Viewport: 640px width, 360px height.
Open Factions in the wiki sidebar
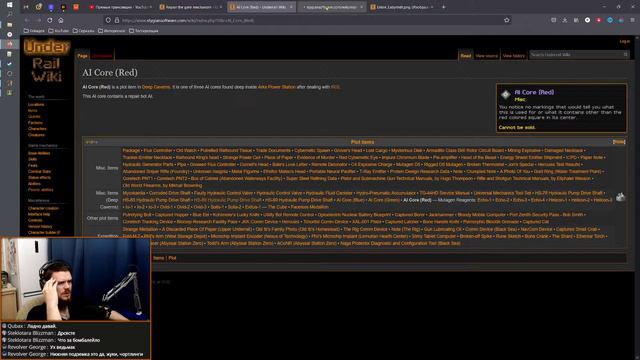click(x=35, y=123)
